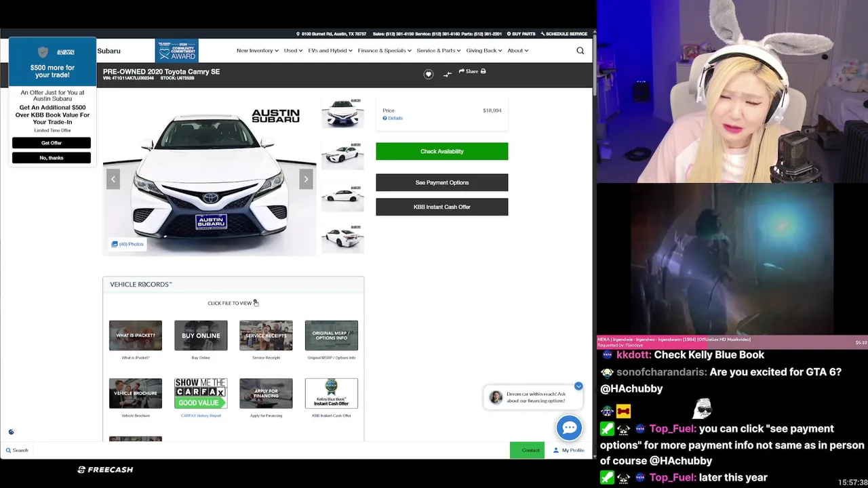Open the chat bubble icon
This screenshot has width=868, height=488.
[x=570, y=428]
